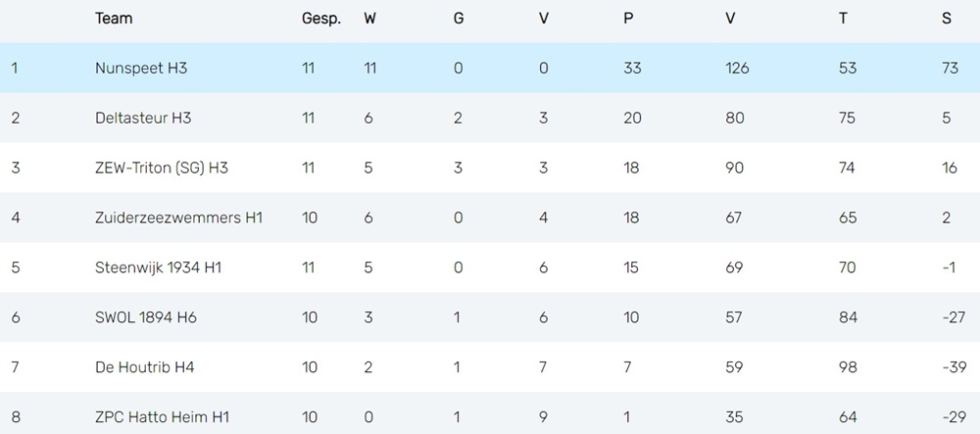Viewport: 980px width, 434px height.
Task: Click the P points column header
Action: tap(628, 19)
